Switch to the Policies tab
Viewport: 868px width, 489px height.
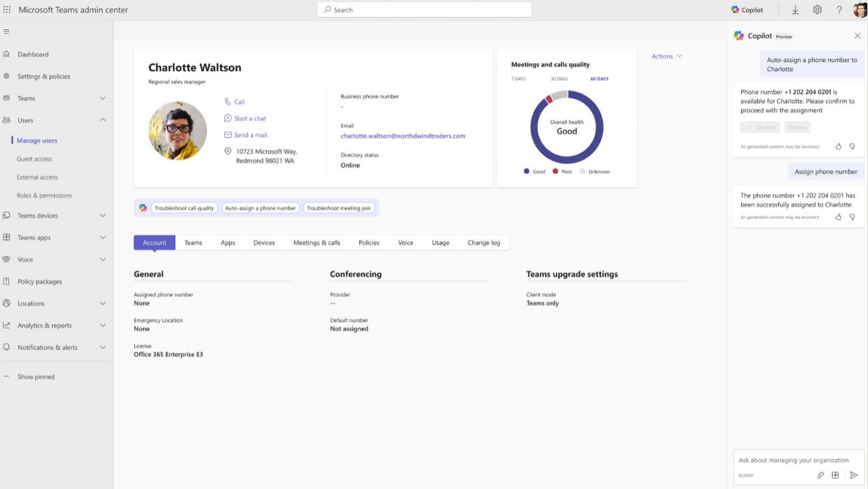(x=369, y=243)
